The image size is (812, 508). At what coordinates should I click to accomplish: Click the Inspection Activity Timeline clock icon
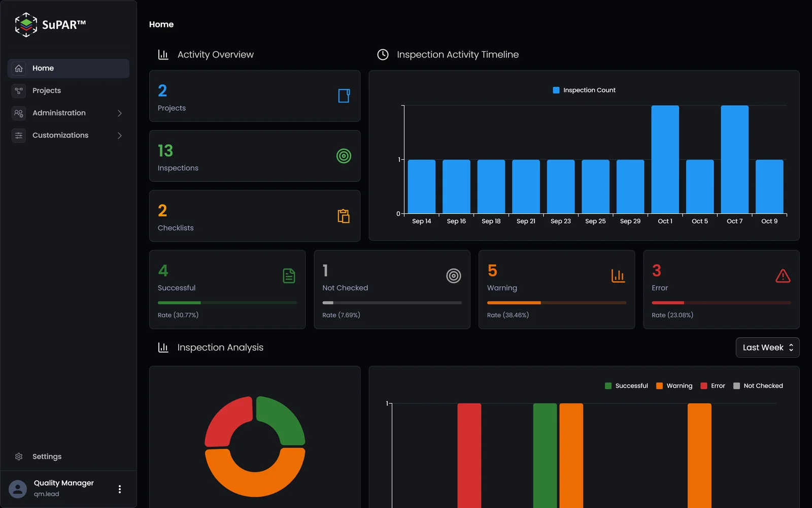click(383, 54)
